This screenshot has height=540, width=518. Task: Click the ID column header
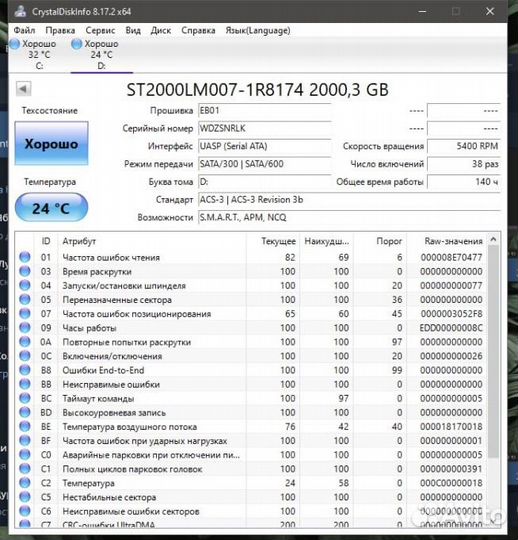pos(46,241)
